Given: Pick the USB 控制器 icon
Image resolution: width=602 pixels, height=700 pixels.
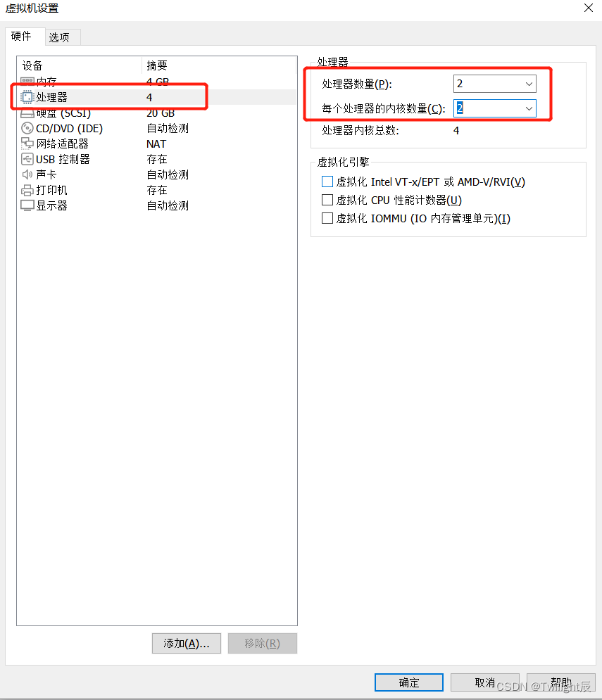Looking at the screenshot, I should (x=27, y=159).
